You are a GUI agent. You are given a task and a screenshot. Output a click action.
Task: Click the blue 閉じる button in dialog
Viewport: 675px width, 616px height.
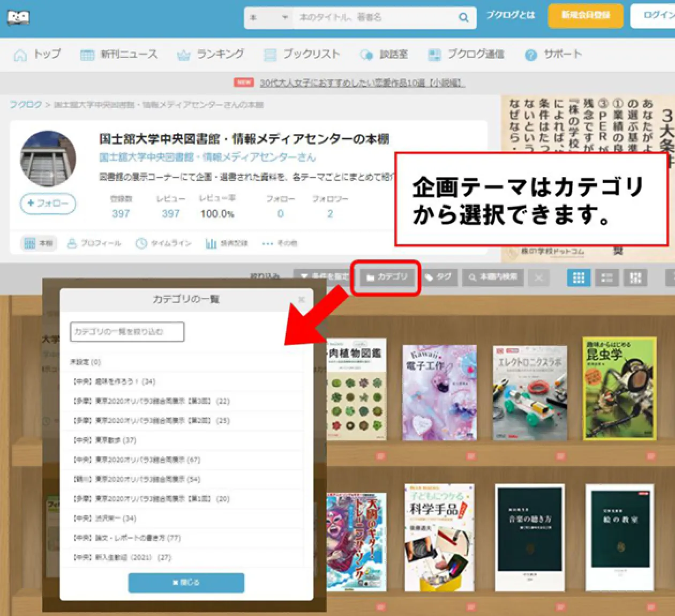tap(186, 583)
